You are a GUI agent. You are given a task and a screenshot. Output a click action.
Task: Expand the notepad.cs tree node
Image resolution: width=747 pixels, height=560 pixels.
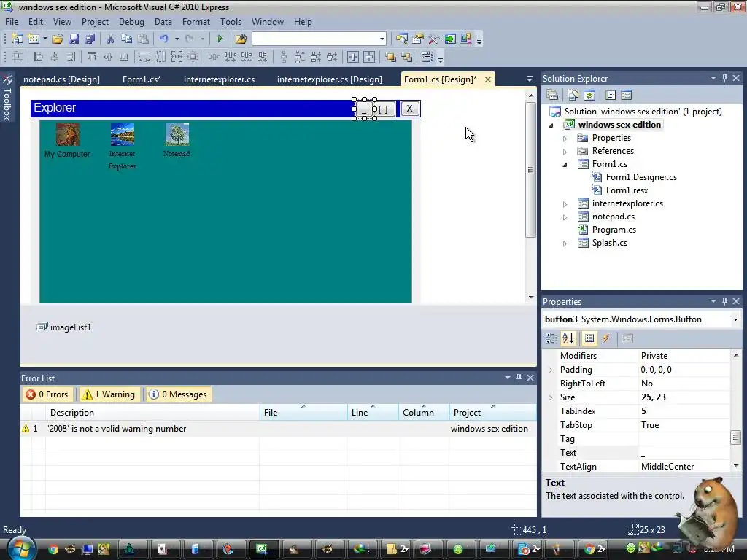pyautogui.click(x=565, y=217)
